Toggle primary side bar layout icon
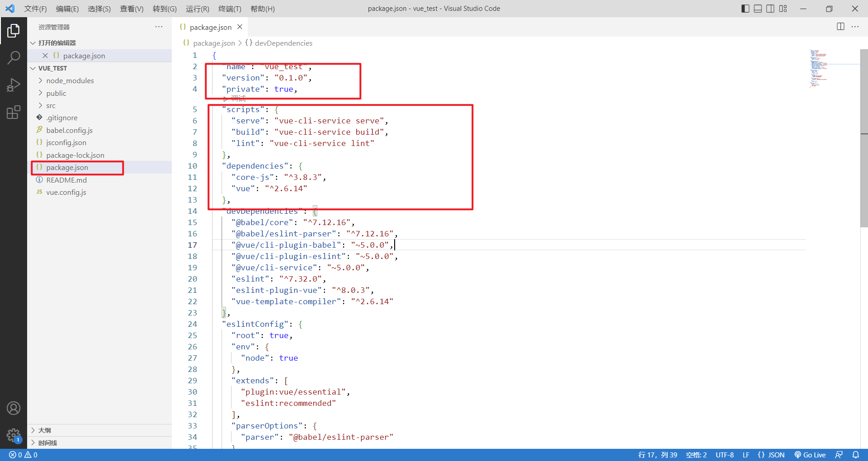The image size is (868, 461). (745, 9)
